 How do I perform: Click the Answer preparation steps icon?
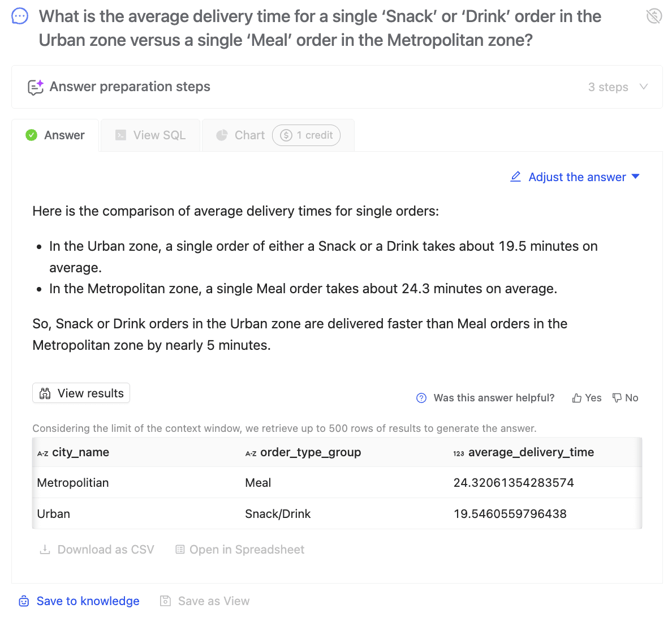coord(36,87)
